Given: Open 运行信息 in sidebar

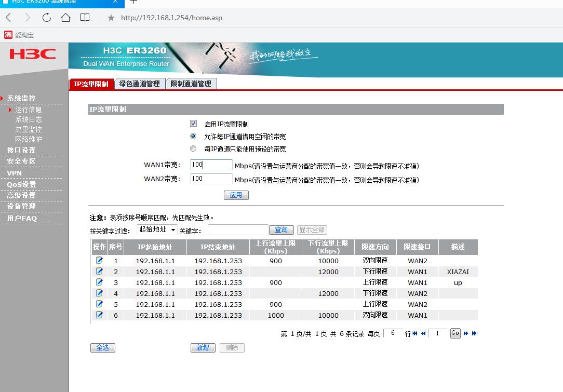Looking at the screenshot, I should (x=29, y=110).
